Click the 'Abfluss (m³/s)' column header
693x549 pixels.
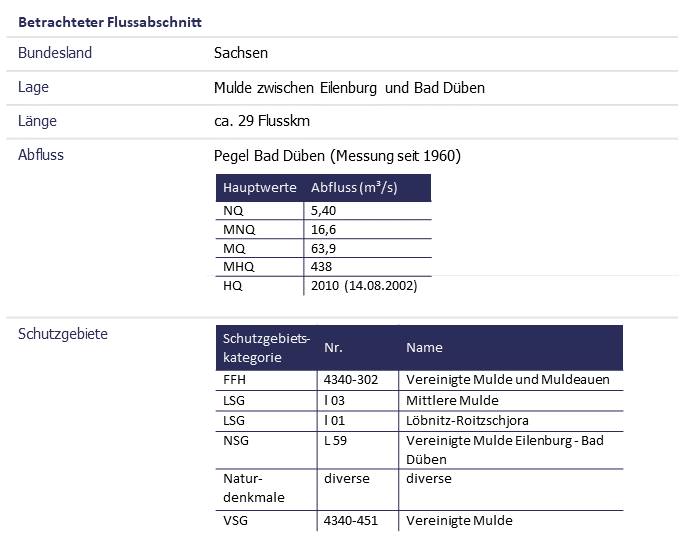(354, 188)
